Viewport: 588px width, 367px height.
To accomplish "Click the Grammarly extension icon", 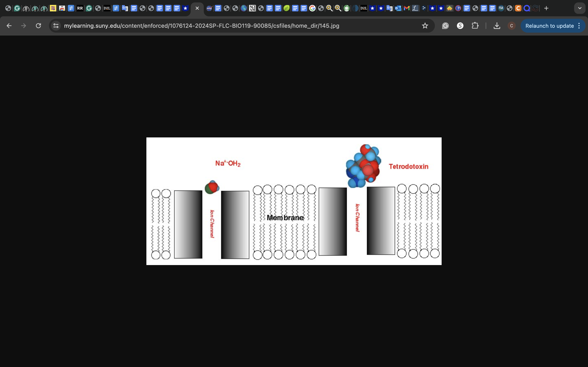I will [x=445, y=26].
